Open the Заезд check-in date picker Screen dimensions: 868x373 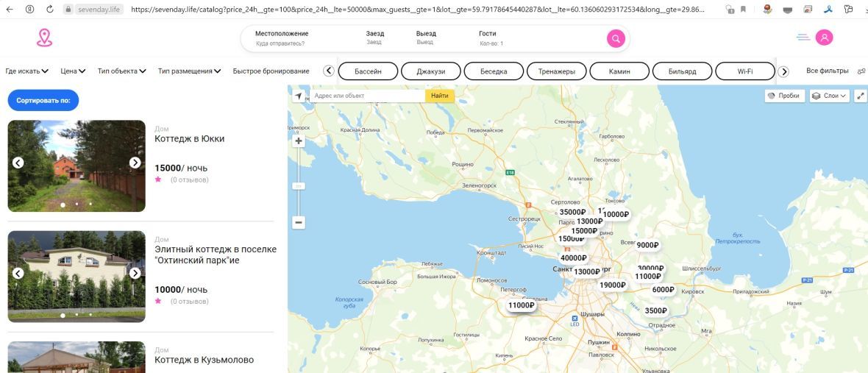point(374,38)
